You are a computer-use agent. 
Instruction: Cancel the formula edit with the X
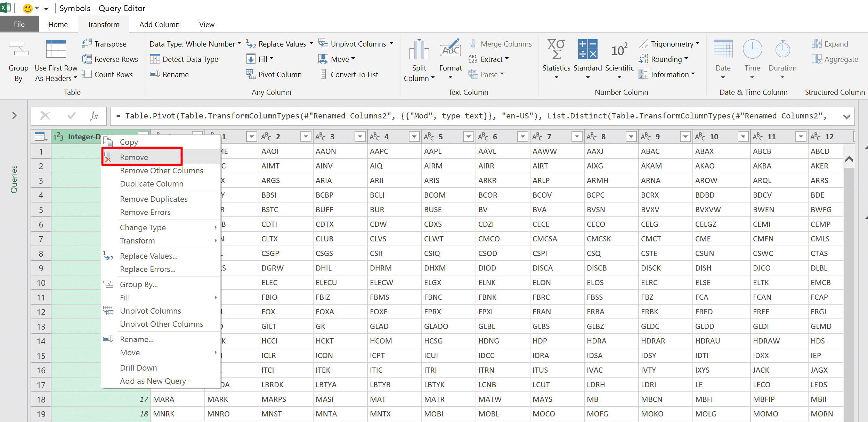[x=45, y=116]
